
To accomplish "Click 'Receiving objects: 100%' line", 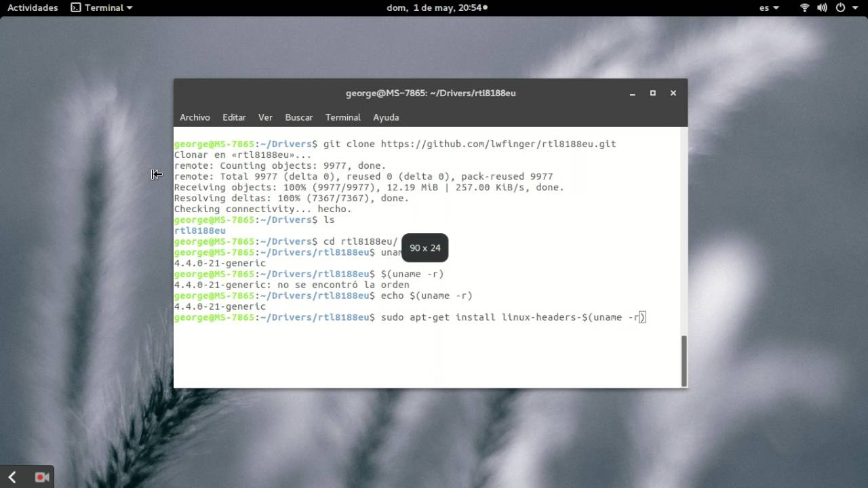I will [369, 187].
